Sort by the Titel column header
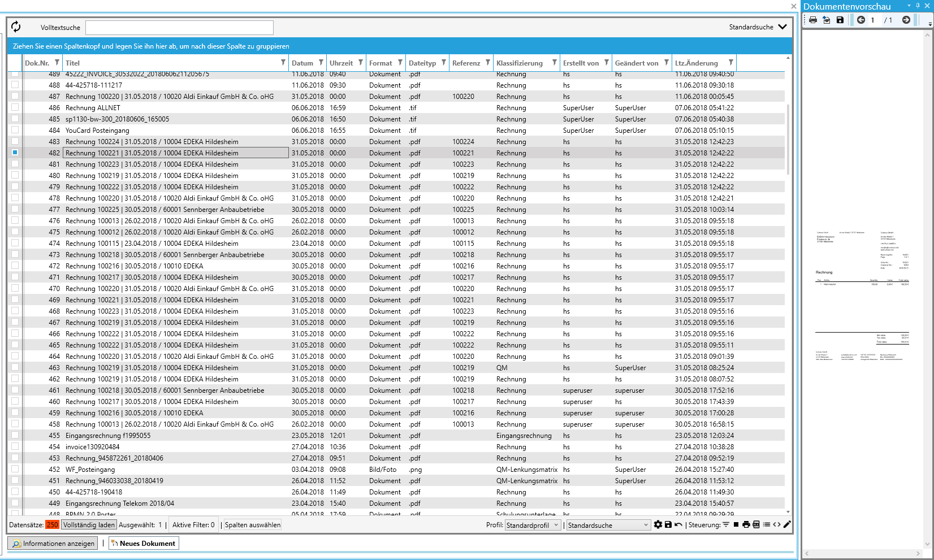 [x=72, y=63]
